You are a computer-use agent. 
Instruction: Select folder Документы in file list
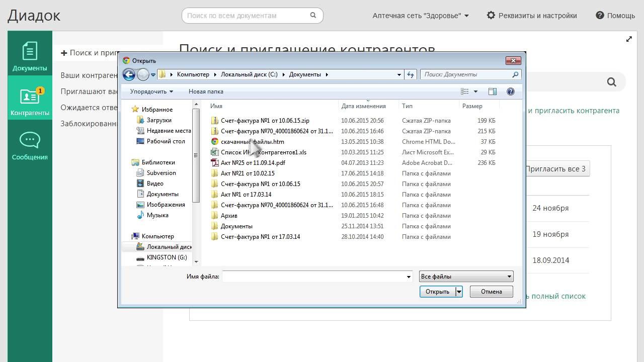pyautogui.click(x=231, y=226)
